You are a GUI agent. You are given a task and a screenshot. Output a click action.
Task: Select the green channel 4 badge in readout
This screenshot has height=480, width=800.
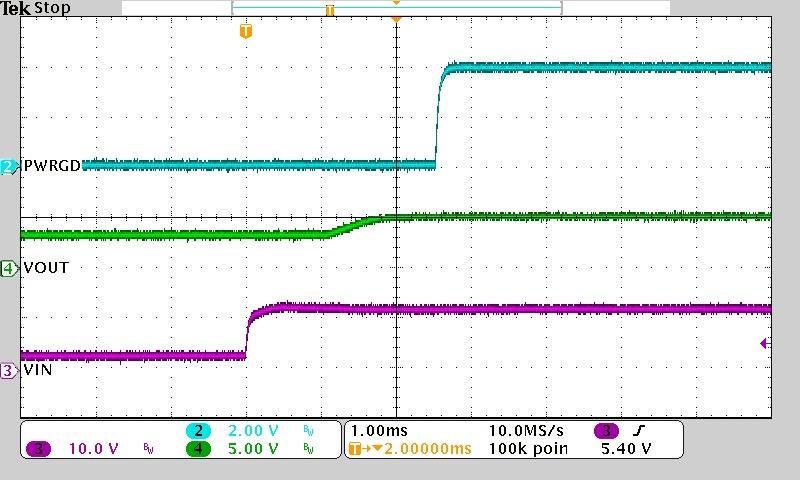click(198, 449)
